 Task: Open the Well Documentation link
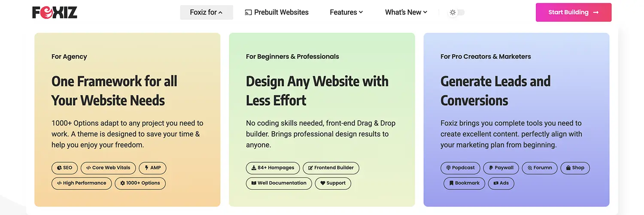pyautogui.click(x=279, y=183)
